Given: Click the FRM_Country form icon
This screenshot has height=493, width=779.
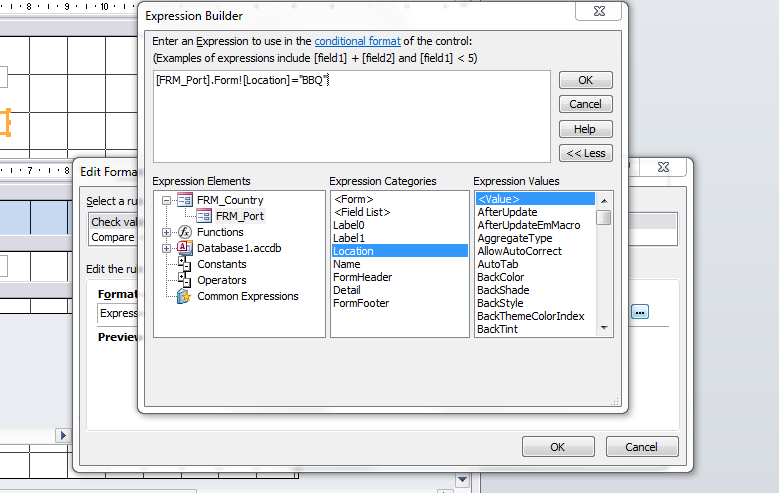Looking at the screenshot, I should [x=185, y=200].
